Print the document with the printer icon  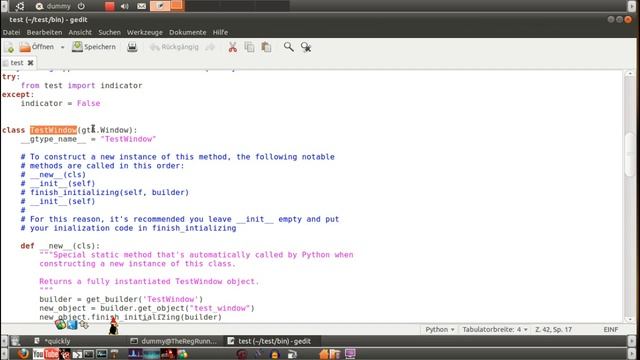click(132, 47)
